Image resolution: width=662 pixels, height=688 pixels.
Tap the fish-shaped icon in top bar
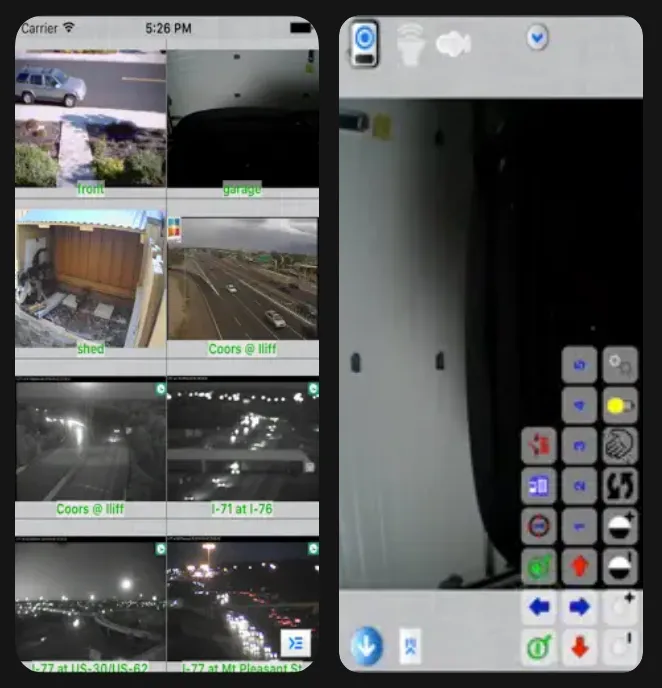[454, 43]
